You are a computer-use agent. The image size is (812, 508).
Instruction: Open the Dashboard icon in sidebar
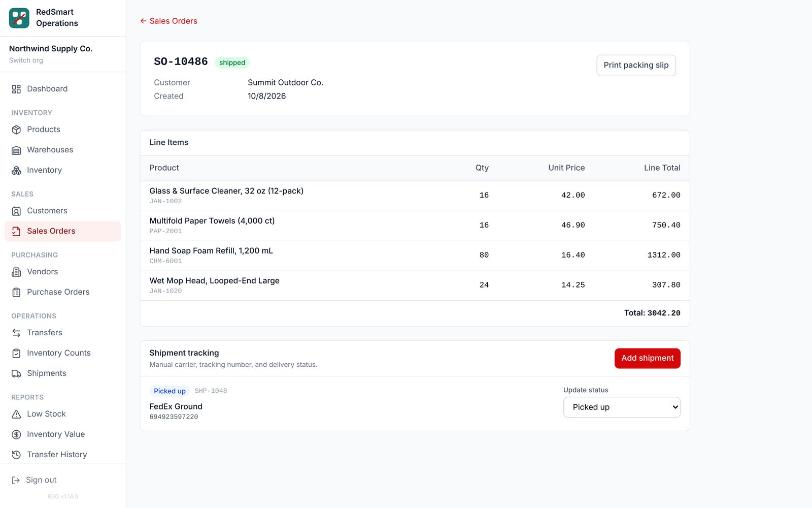(16, 89)
